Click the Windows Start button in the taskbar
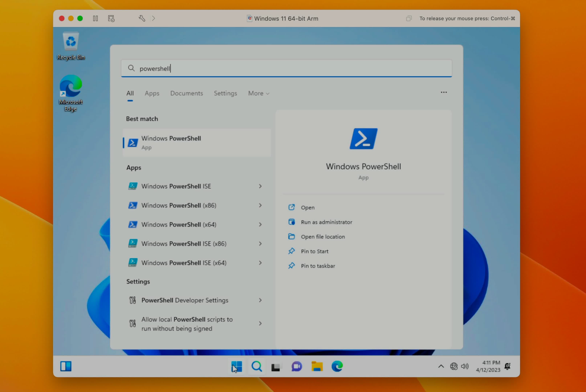Image resolution: width=586 pixels, height=392 pixels. click(x=237, y=366)
